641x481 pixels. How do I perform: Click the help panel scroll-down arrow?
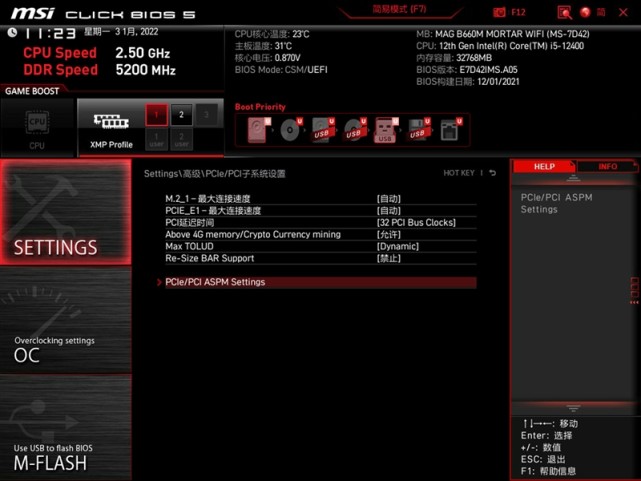click(573, 408)
